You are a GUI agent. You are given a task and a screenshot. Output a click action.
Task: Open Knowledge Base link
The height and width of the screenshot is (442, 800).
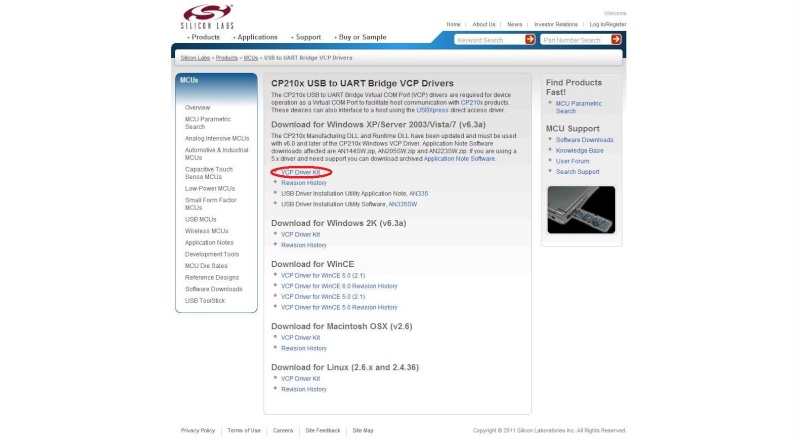(579, 151)
